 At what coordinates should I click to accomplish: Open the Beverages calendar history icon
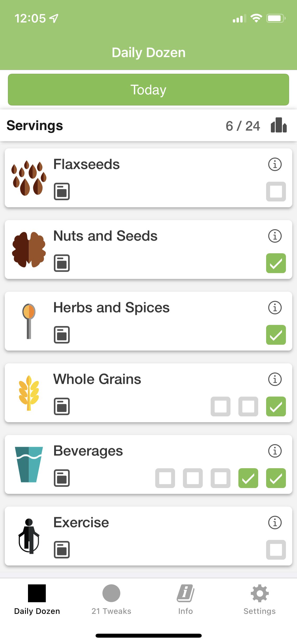62,478
